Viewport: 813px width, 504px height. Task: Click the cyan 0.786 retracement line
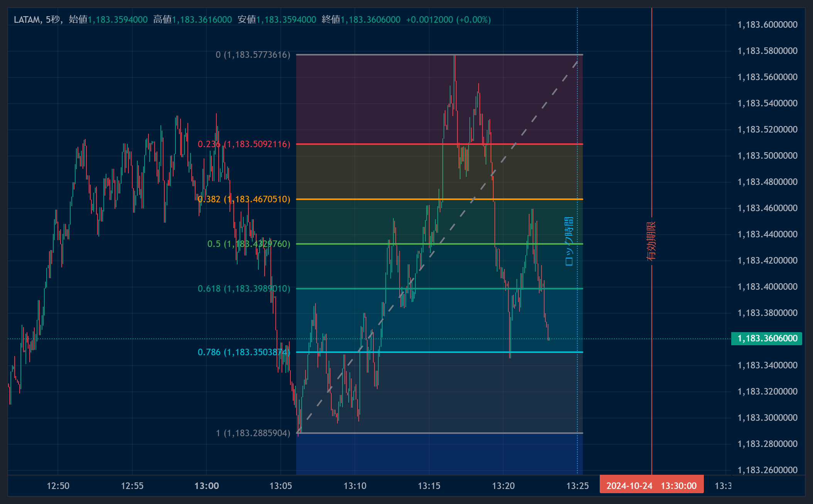(439, 352)
